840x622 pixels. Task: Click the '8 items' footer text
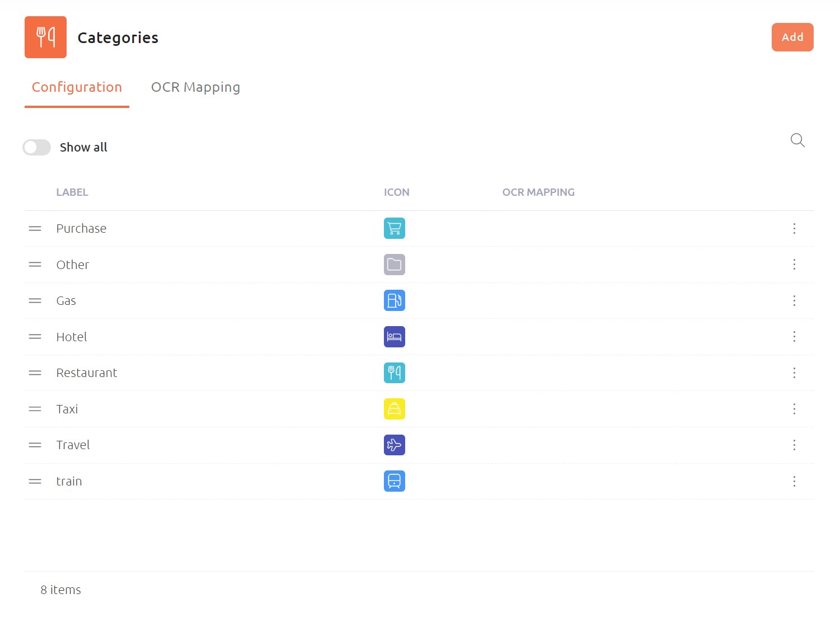(x=60, y=590)
